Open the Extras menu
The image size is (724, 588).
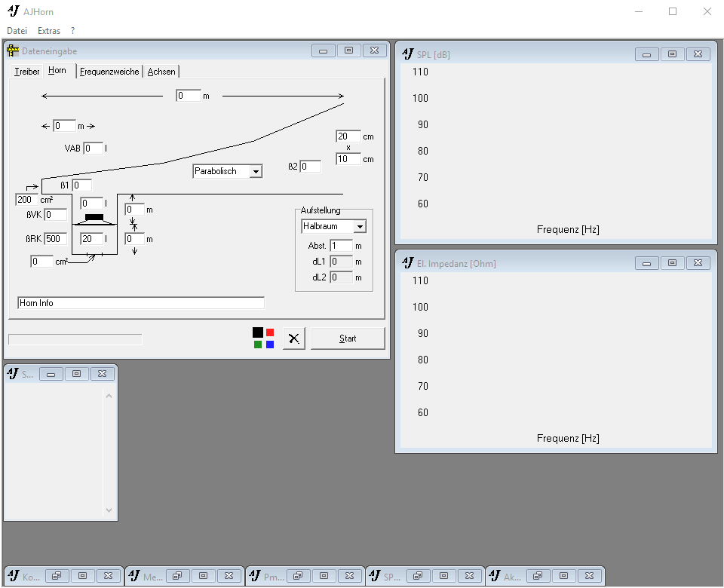click(x=49, y=31)
